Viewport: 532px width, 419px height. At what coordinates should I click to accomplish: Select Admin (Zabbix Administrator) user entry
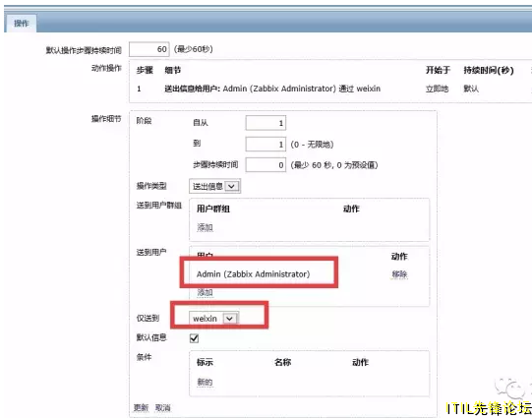coord(253,274)
